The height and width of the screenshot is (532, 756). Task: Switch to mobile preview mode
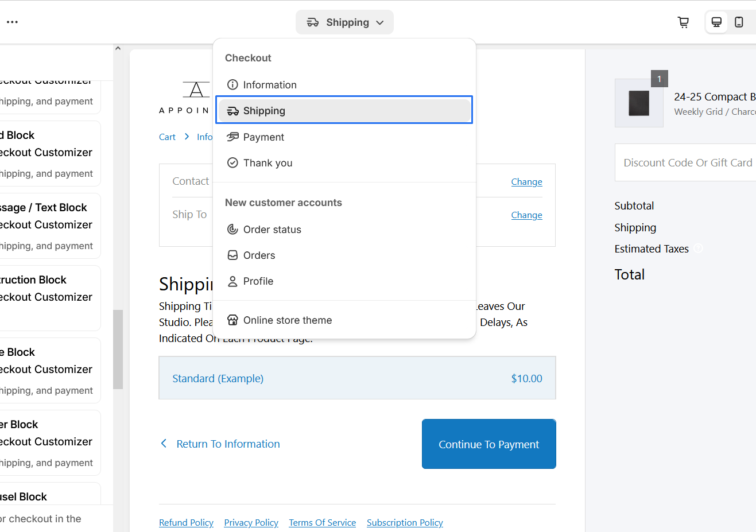tap(739, 22)
